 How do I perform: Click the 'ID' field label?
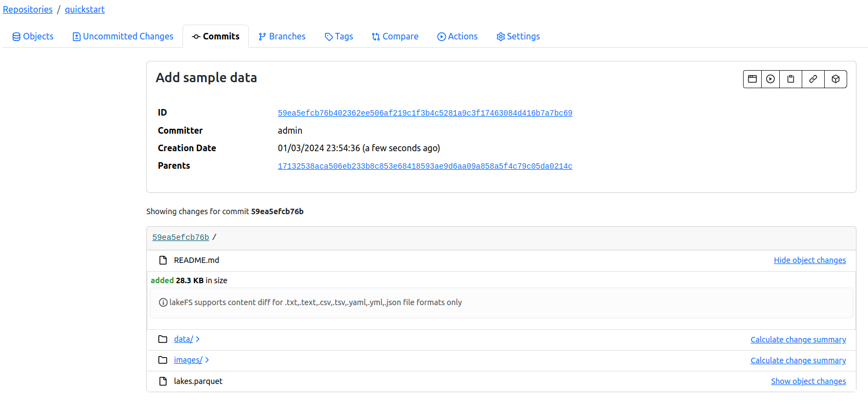[162, 112]
